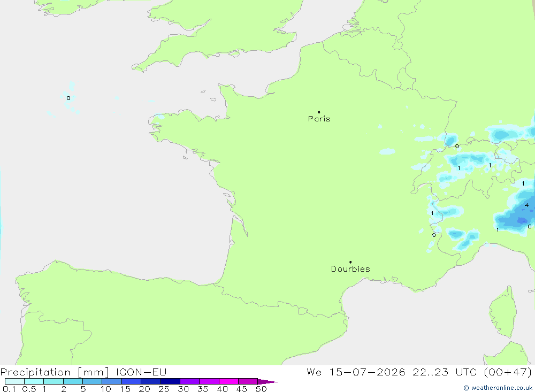Select the 5–10 mm legend color swatch
The width and height of the screenshot is (535, 392).
pyautogui.click(x=93, y=381)
